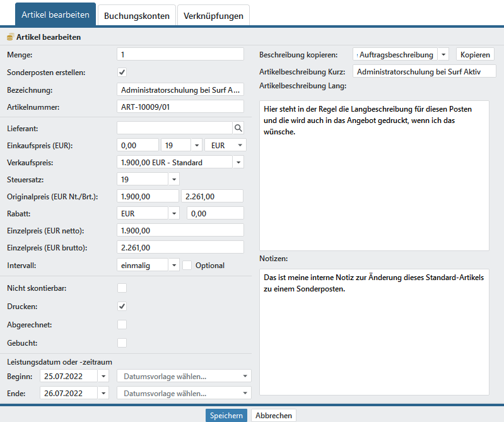Switch to the Buchungskonten tab
Viewport: 504px width, 422px height.
[137, 16]
